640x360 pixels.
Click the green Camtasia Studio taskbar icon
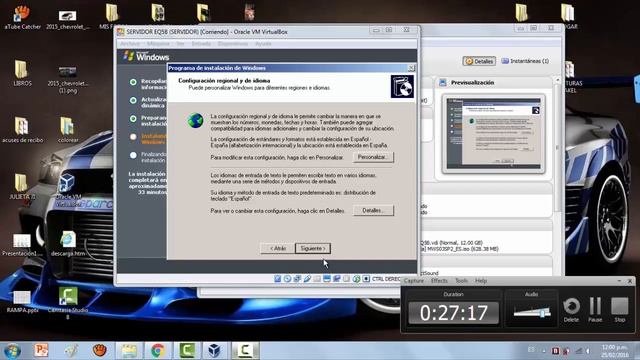[x=187, y=350]
